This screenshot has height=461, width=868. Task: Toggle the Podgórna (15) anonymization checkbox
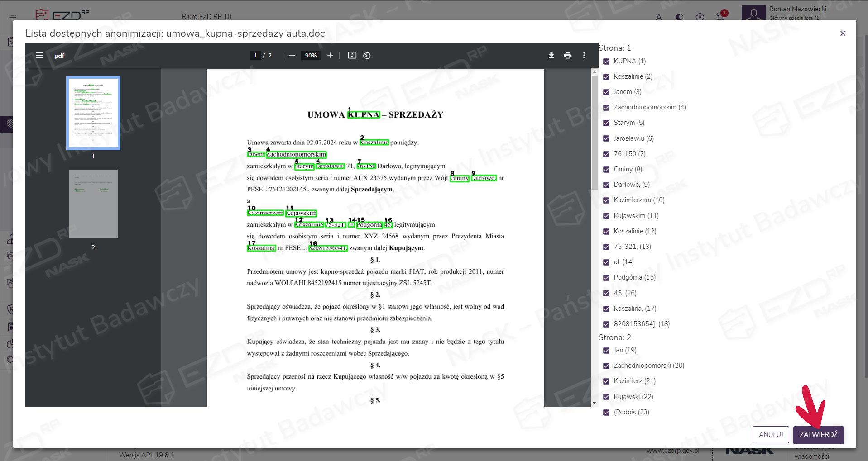tap(606, 278)
